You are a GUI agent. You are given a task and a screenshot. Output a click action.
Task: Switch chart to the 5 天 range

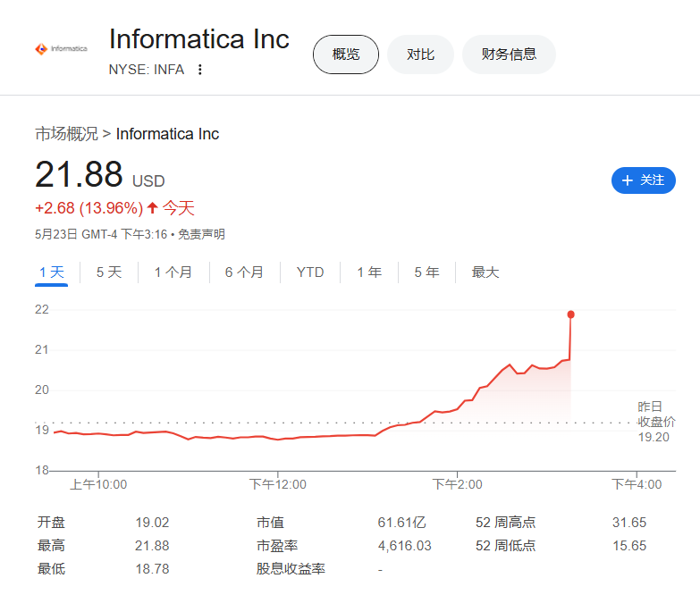[109, 272]
